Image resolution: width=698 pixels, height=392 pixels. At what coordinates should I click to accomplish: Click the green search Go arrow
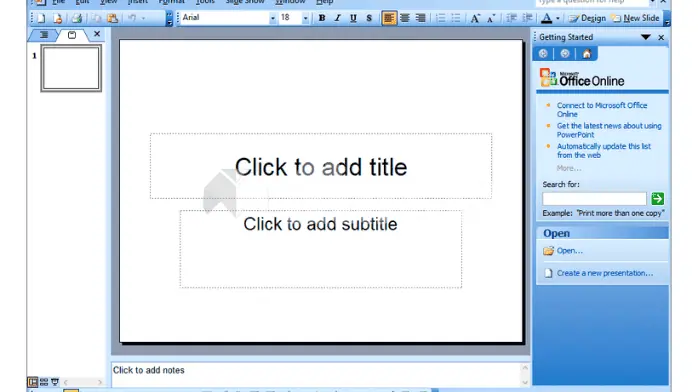click(x=657, y=198)
